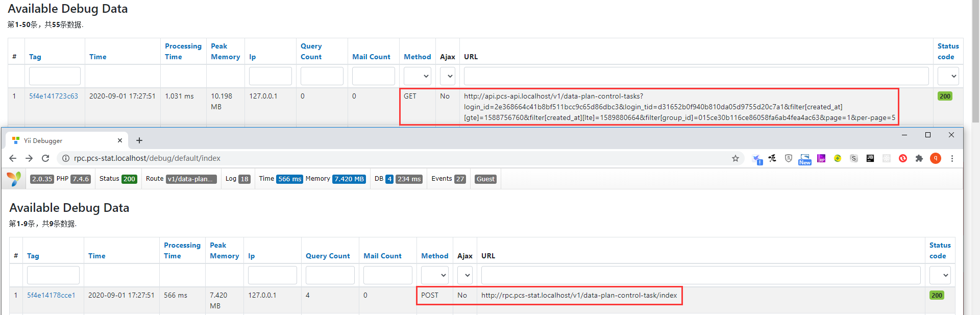Go back with the browser back arrow
This screenshot has width=980, height=315.
(13, 158)
